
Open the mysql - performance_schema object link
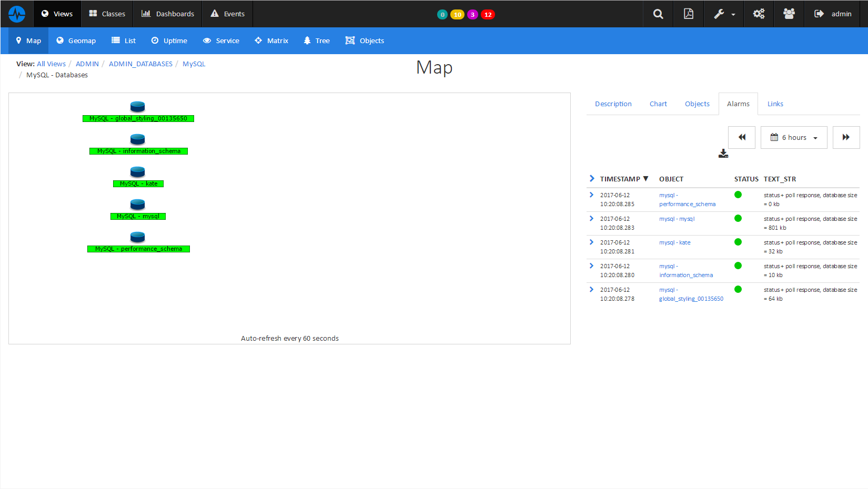point(687,199)
